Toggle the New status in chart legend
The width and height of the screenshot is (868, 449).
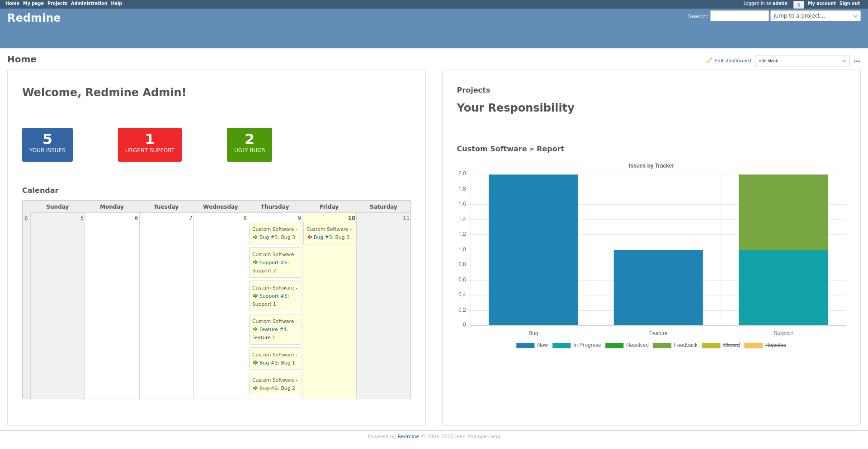pos(532,345)
